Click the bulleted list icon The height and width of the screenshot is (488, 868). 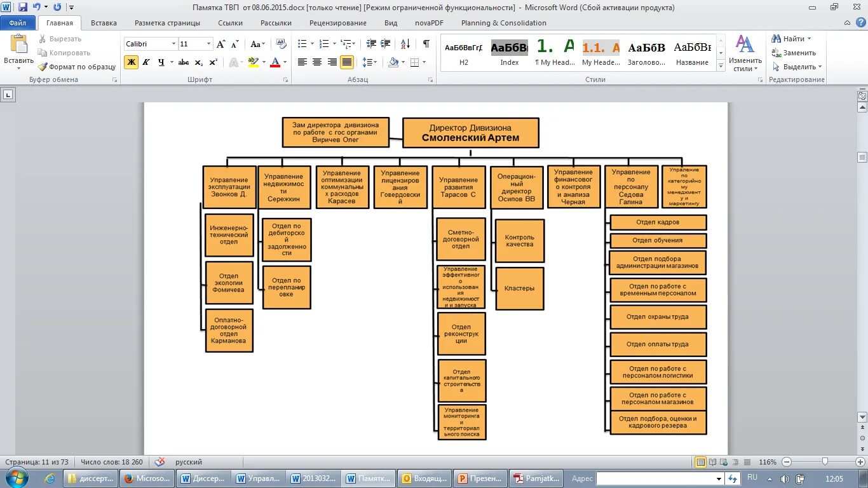(x=302, y=44)
